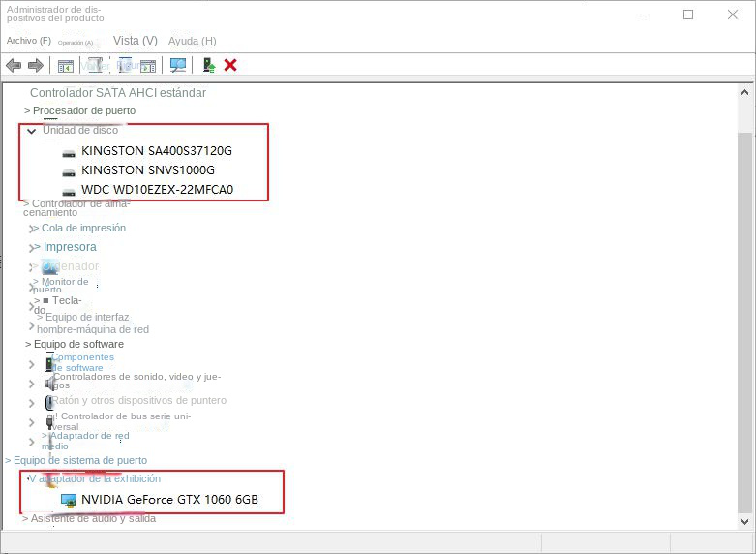Click the speaker icon for sound controllers
This screenshot has height=554, width=756.
(x=49, y=384)
